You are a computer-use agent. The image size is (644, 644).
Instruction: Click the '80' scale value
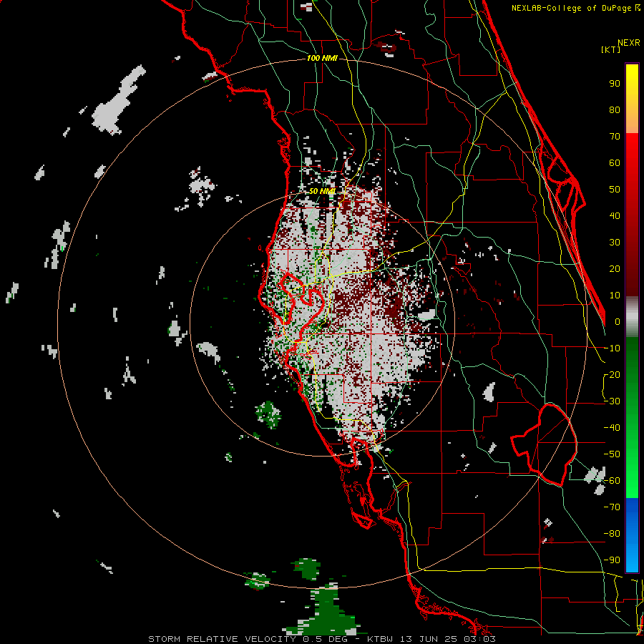[615, 110]
